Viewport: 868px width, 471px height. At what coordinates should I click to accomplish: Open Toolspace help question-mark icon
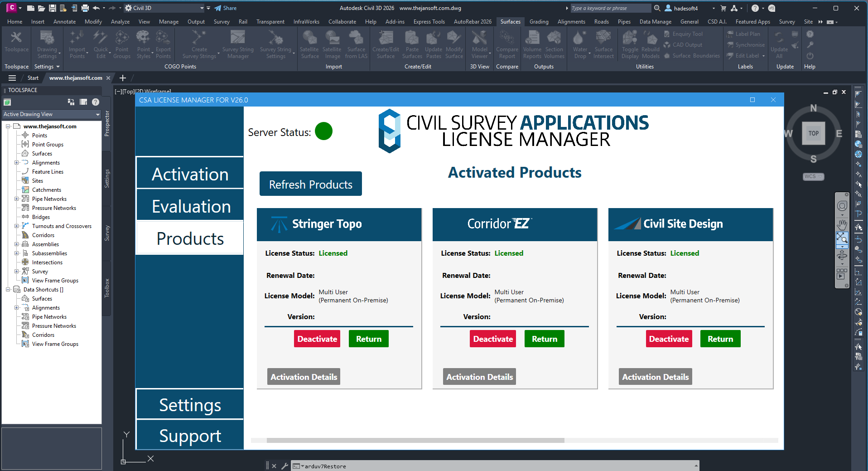tap(96, 102)
